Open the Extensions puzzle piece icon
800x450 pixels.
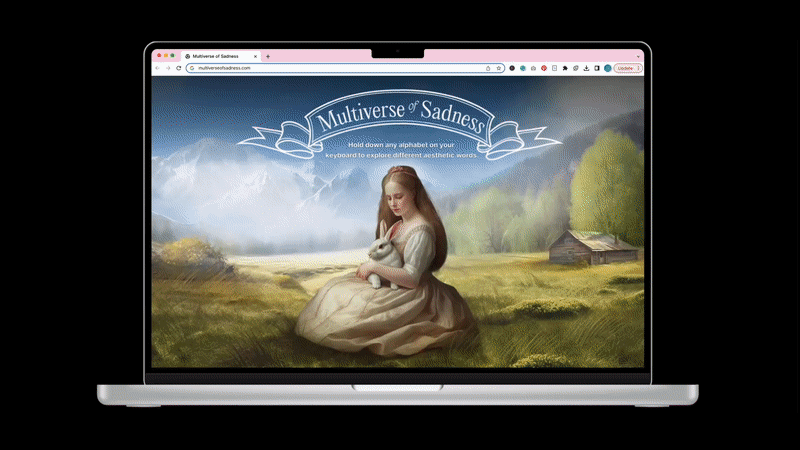(x=565, y=68)
